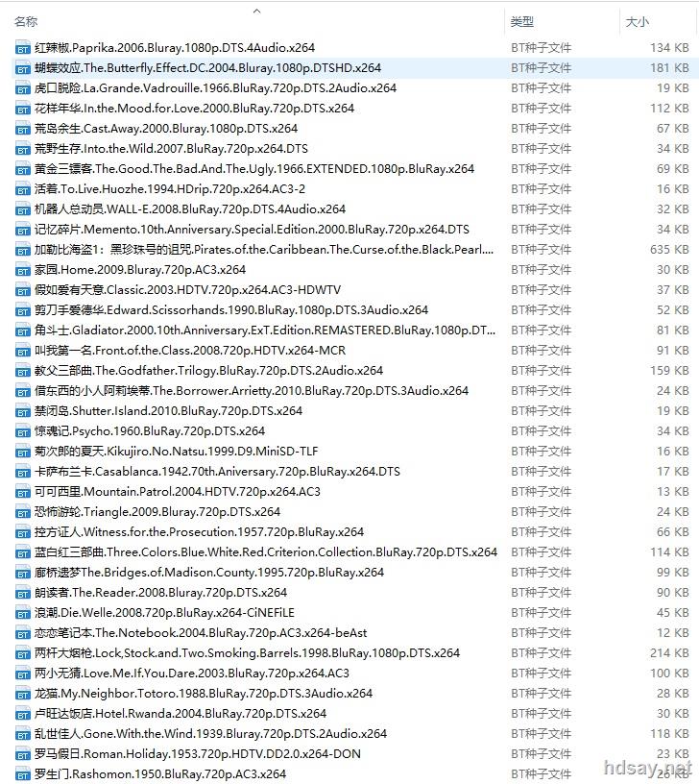
Task: Sort files by the 类型 column header
Action: [521, 21]
